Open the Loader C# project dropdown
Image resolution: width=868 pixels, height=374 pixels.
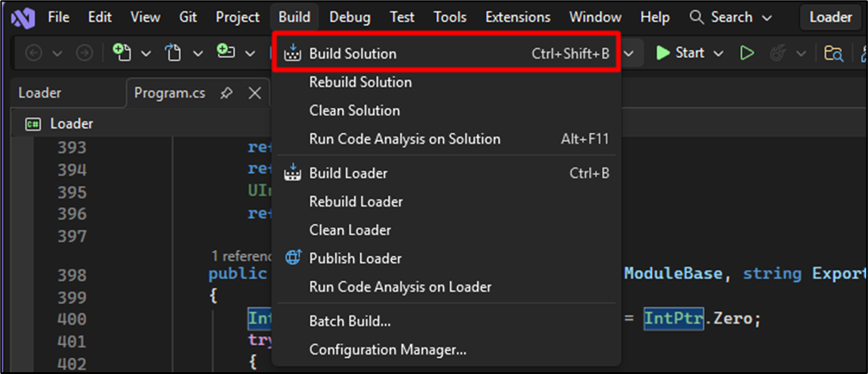[59, 124]
